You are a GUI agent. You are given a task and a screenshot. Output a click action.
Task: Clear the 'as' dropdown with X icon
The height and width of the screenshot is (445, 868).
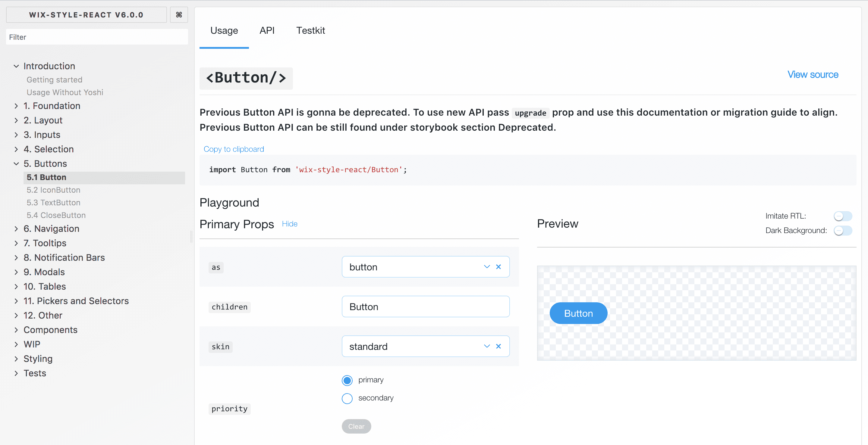click(x=498, y=267)
